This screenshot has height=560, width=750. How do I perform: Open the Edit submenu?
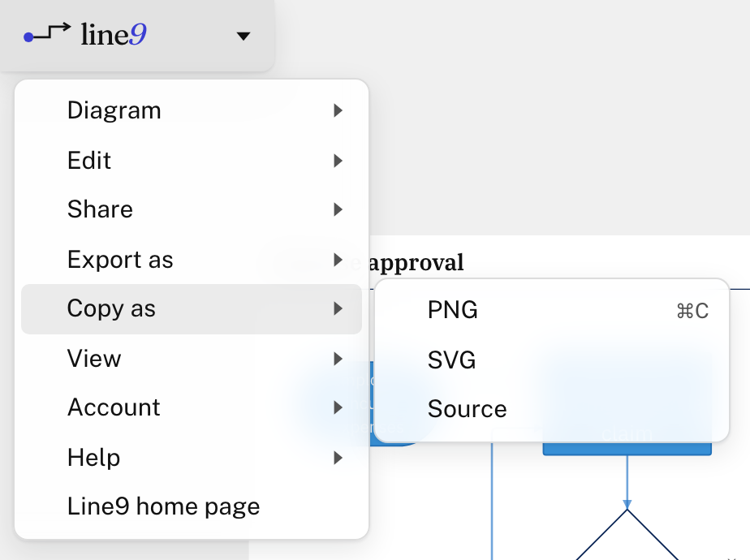point(192,160)
